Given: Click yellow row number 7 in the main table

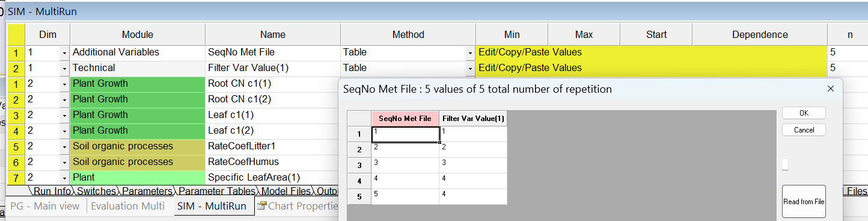Looking at the screenshot, I should coord(16,179).
